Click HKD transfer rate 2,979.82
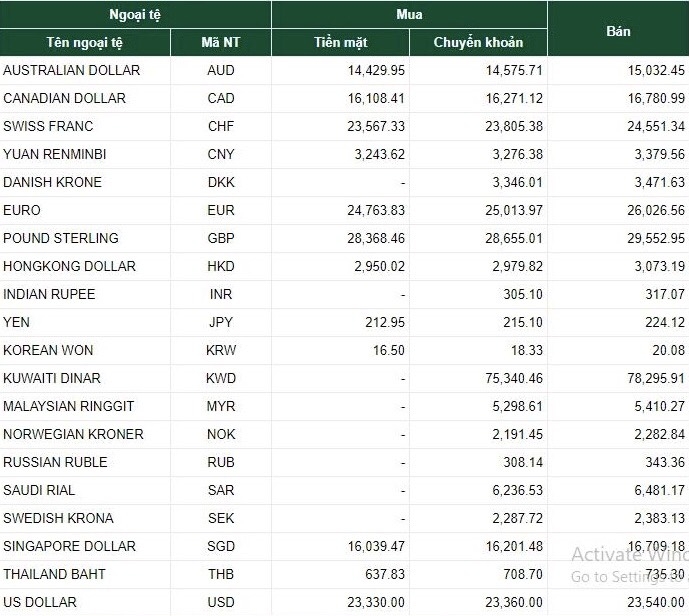 tap(518, 267)
